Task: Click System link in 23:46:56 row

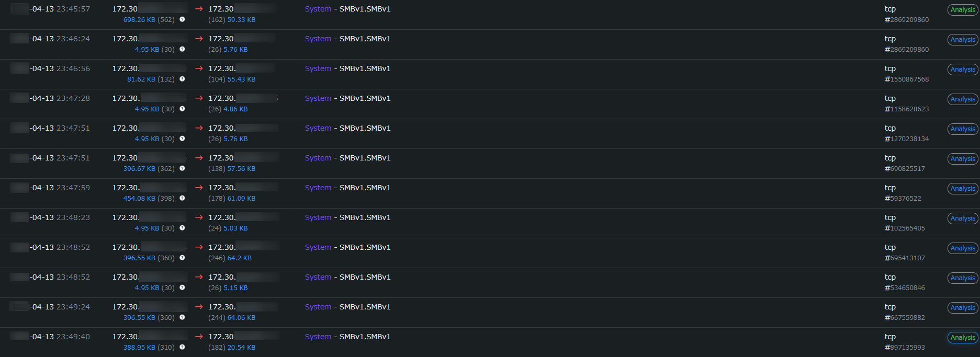Action: tap(318, 68)
